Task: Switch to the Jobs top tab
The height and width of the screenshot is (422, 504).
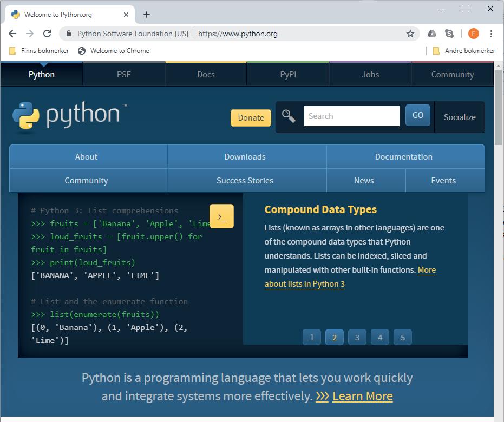Action: (370, 75)
